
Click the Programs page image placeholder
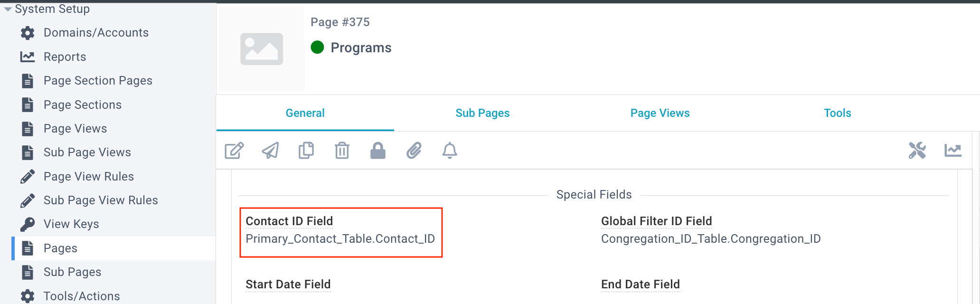pyautogui.click(x=262, y=49)
